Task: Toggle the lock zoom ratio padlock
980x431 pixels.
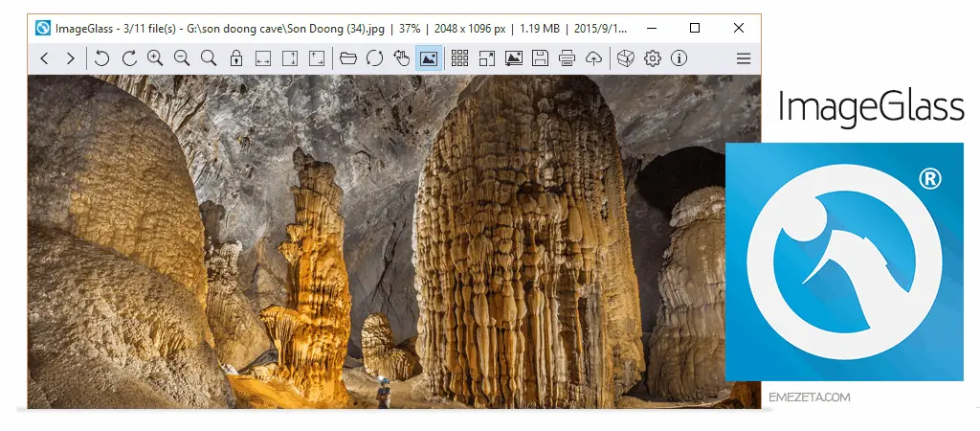Action: (x=236, y=58)
